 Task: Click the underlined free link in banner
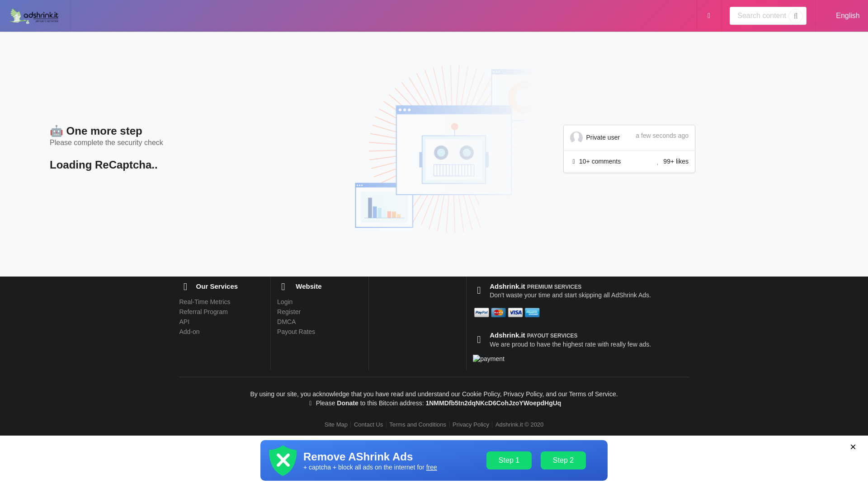coord(432,467)
